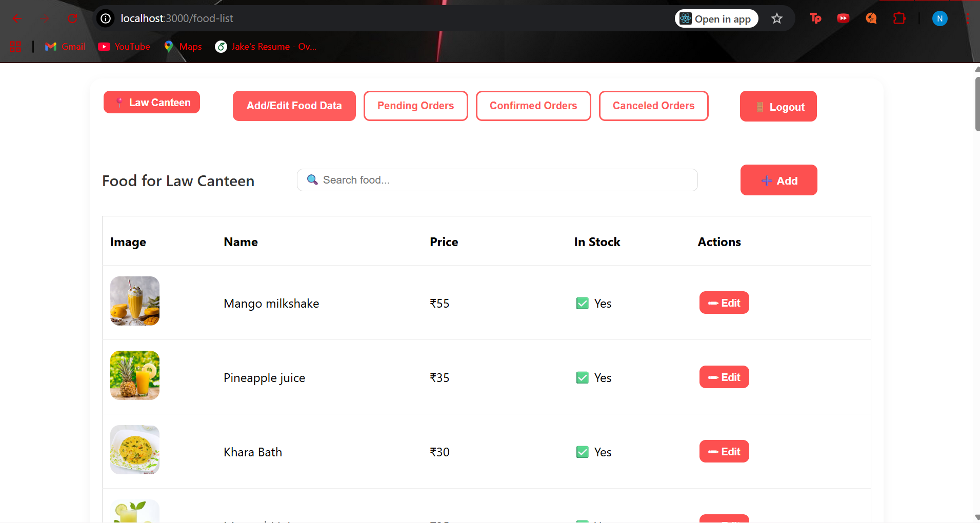980x523 pixels.
Task: Open the red YouTube extension icon
Action: click(x=843, y=19)
